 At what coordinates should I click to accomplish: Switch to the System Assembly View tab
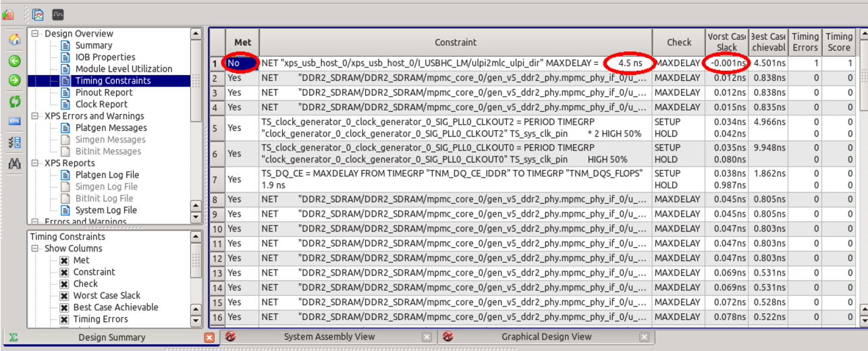pyautogui.click(x=329, y=337)
